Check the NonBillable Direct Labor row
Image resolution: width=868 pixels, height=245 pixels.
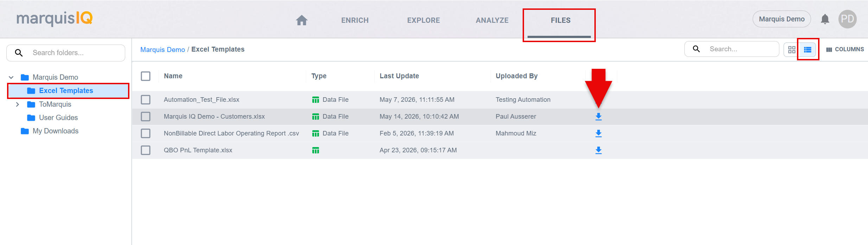[146, 133]
